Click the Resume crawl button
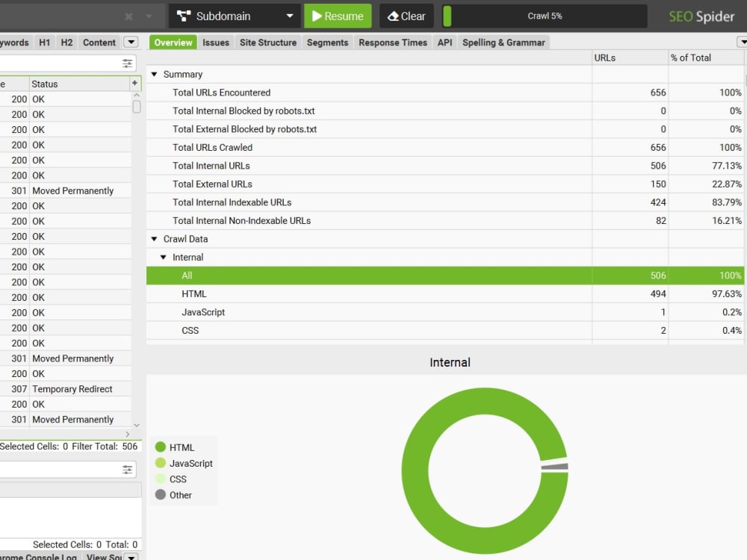The image size is (747, 560). coord(338,16)
